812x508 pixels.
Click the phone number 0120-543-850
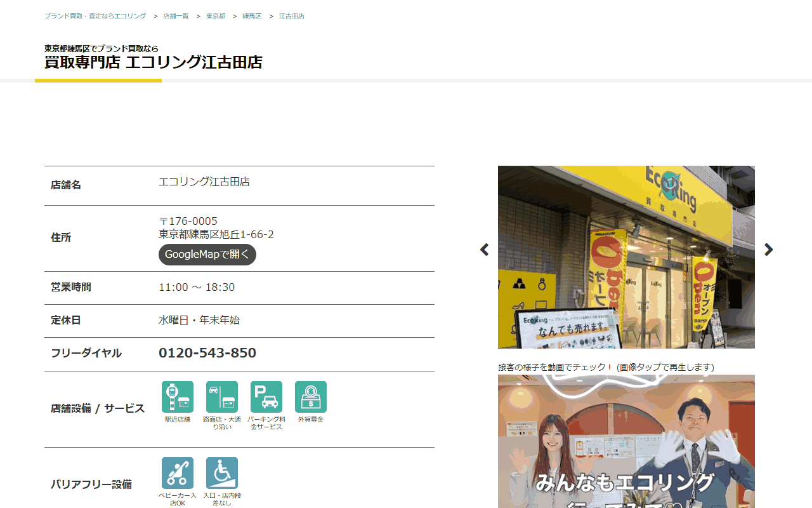207,353
